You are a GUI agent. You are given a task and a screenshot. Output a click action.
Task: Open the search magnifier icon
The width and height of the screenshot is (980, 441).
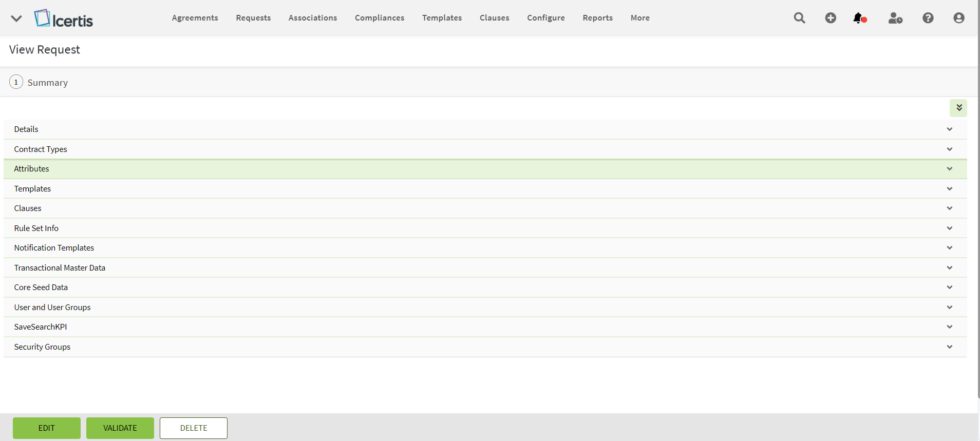click(799, 18)
